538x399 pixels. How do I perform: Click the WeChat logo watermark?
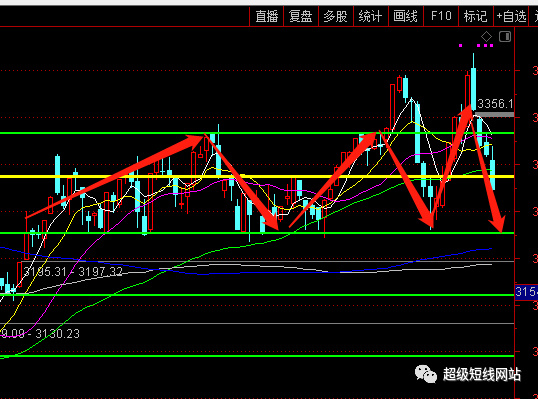coord(426,374)
